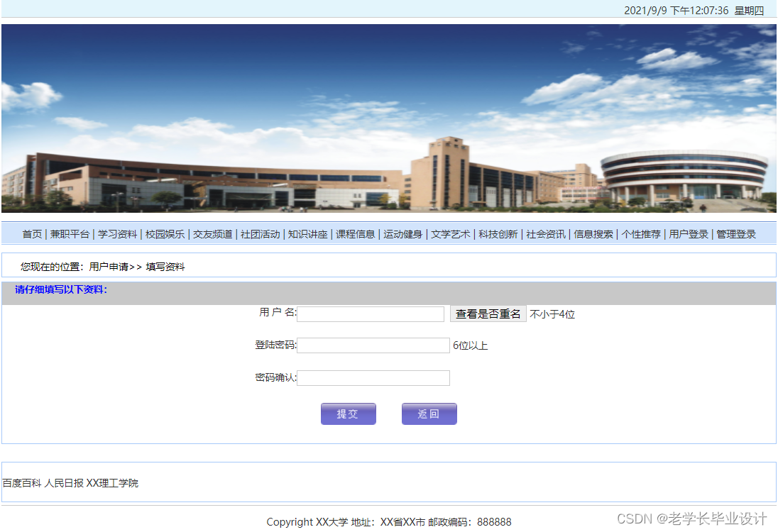Visit the 校园娱乐 campus entertainment page
Viewport: 778px width, 532px height.
click(165, 234)
